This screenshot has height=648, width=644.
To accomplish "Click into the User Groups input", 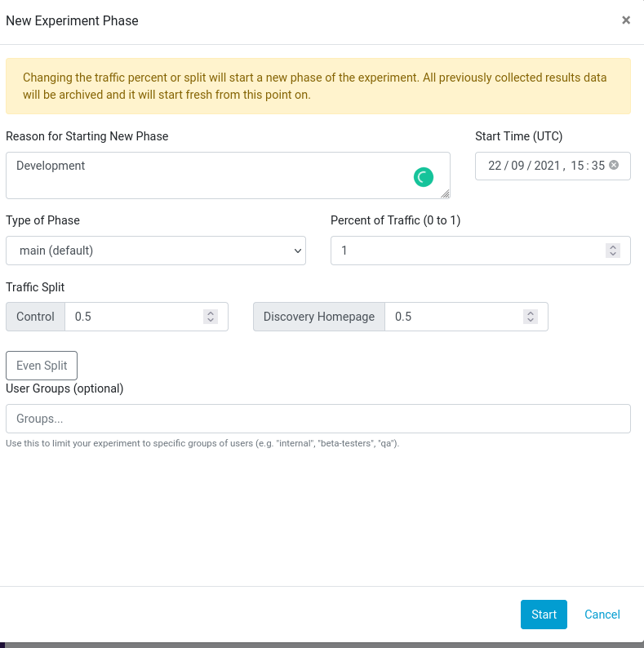I will pos(318,419).
